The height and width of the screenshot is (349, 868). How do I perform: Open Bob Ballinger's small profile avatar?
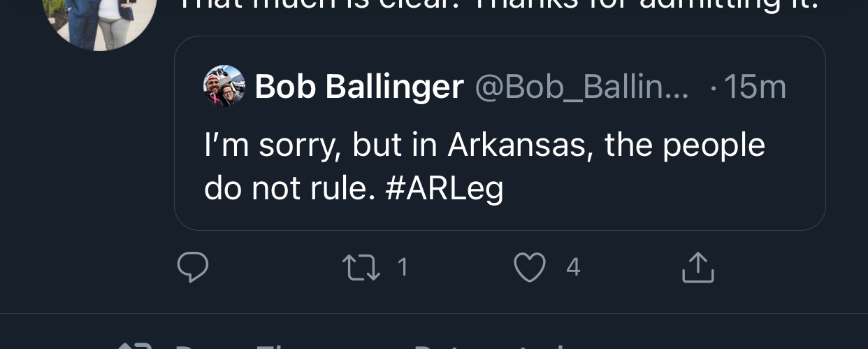pyautogui.click(x=224, y=86)
